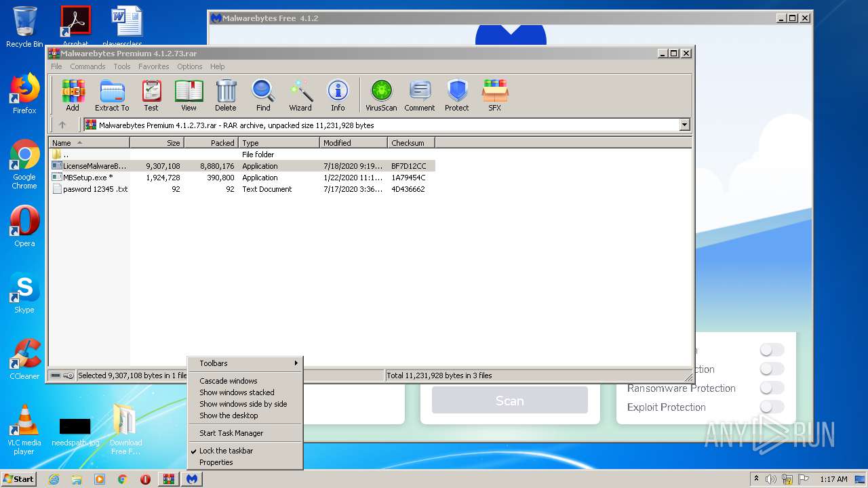868x488 pixels.
Task: Expand the Toolbars submenu
Action: 245,363
